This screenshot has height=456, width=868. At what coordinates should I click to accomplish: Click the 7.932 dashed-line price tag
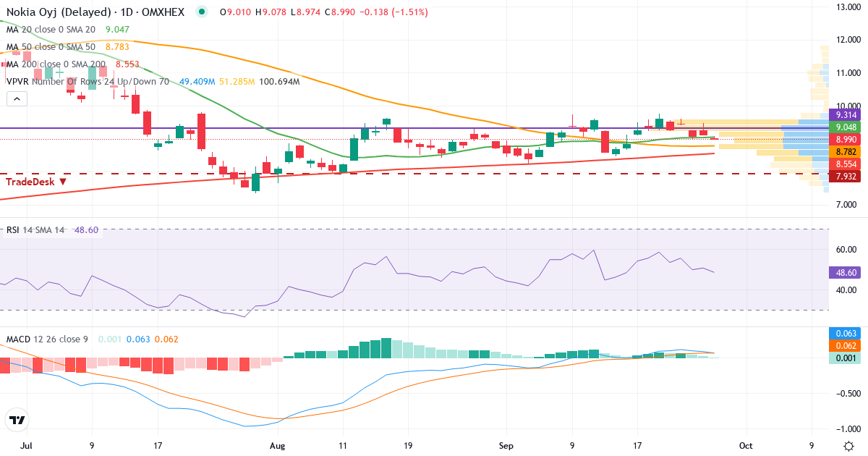[x=846, y=177]
